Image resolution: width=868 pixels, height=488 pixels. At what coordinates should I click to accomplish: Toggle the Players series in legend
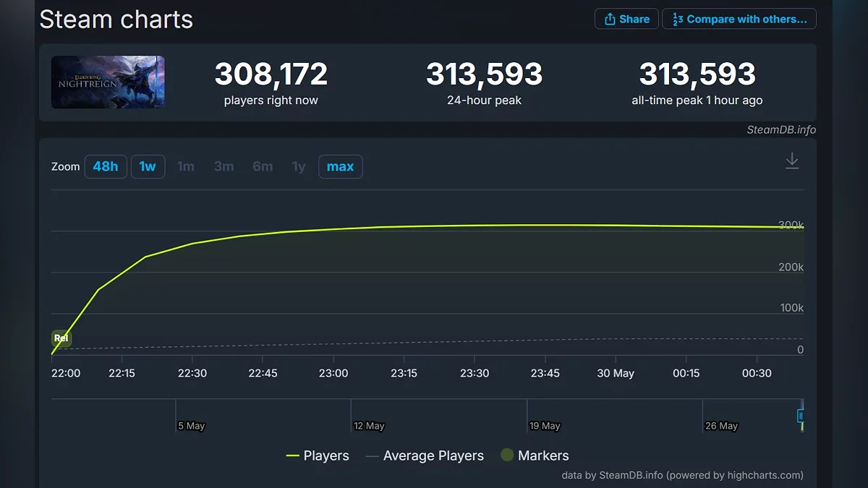point(318,455)
